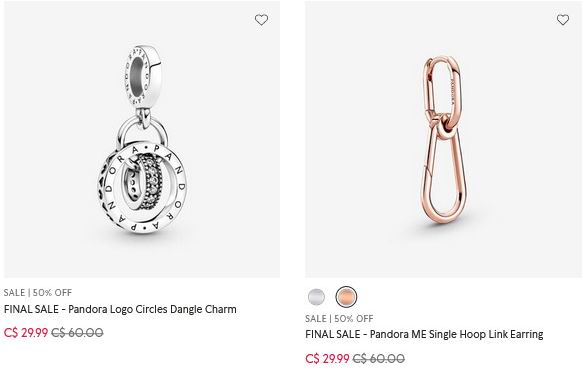This screenshot has height=375, width=582.
Task: Select the silver color swatch
Action: tap(316, 297)
